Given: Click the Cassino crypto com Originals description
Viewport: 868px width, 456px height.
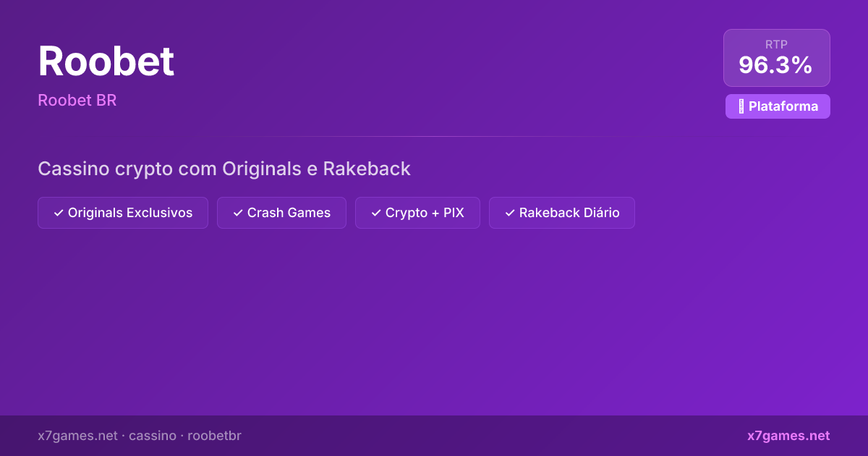Looking at the screenshot, I should (x=224, y=169).
